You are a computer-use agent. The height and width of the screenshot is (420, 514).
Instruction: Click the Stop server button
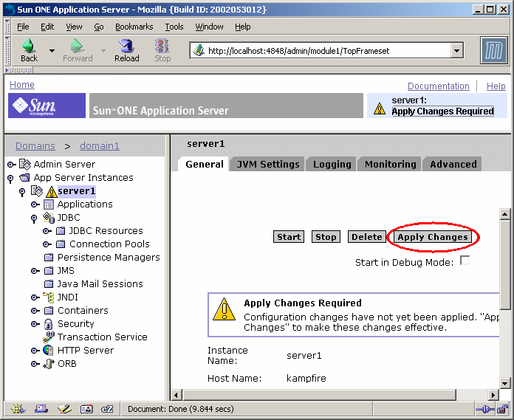[326, 237]
